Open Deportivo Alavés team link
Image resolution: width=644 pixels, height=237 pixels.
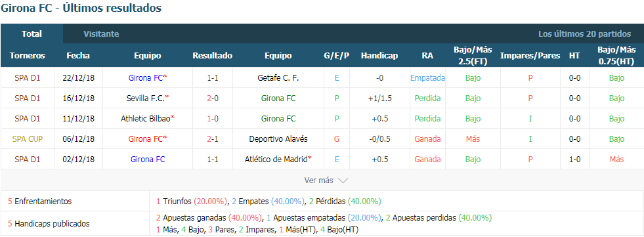tap(278, 139)
